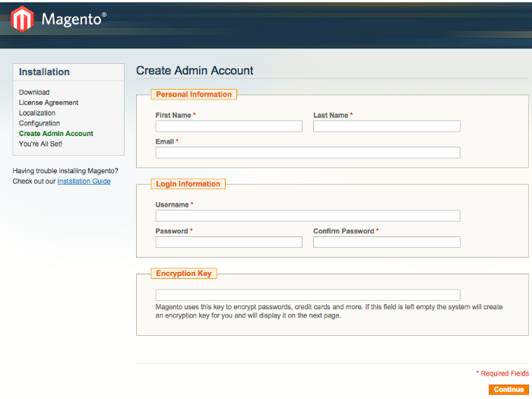
Task: Select the Configuration step in sidebar
Action: point(40,123)
